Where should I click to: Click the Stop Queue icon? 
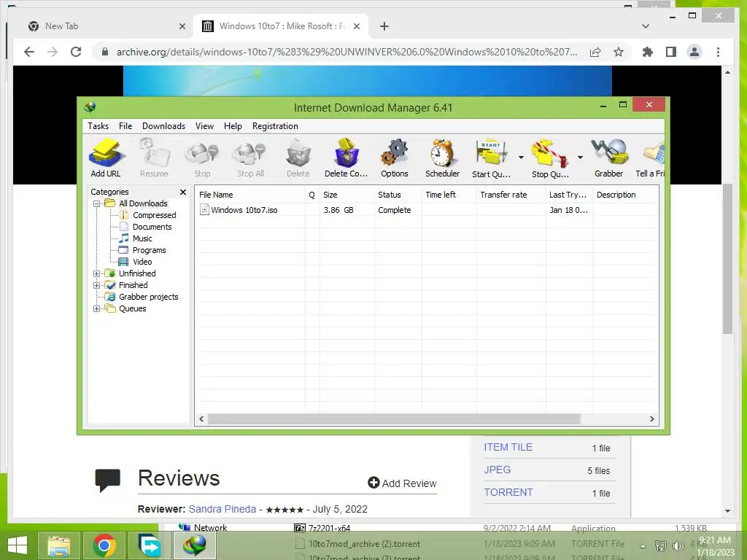point(550,157)
